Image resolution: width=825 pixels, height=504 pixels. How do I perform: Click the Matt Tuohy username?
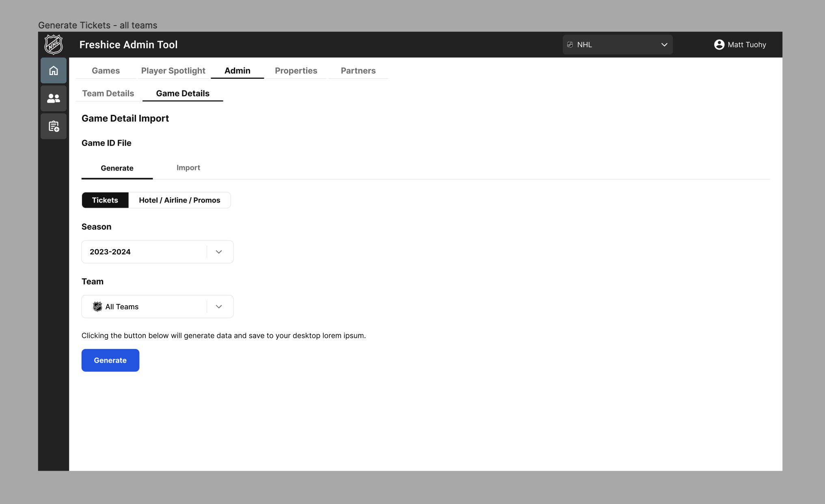747,45
